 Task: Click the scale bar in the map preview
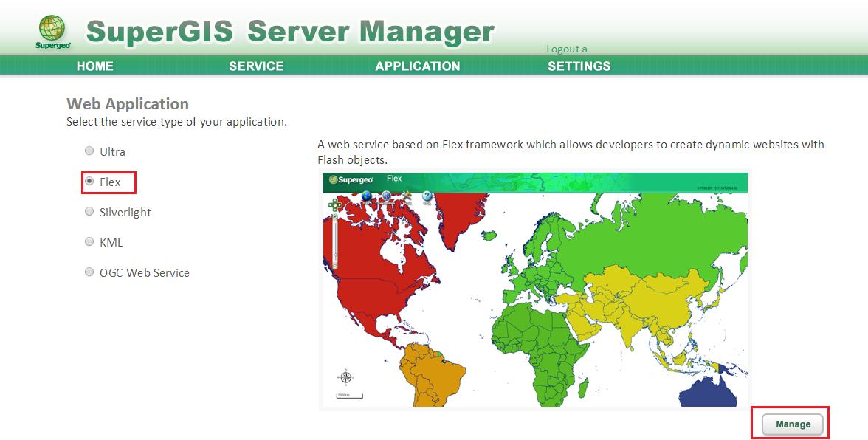pyautogui.click(x=350, y=396)
